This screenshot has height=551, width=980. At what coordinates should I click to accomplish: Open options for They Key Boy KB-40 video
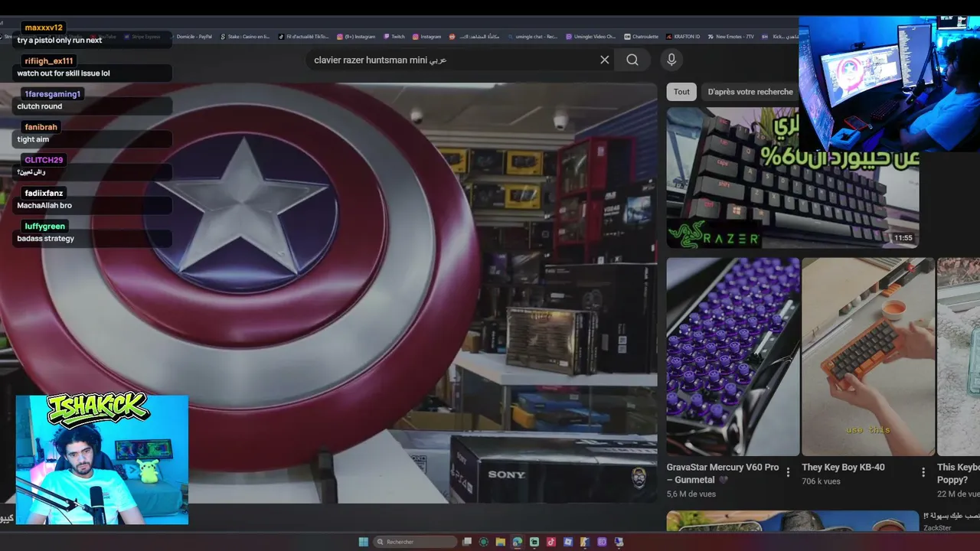point(923,472)
